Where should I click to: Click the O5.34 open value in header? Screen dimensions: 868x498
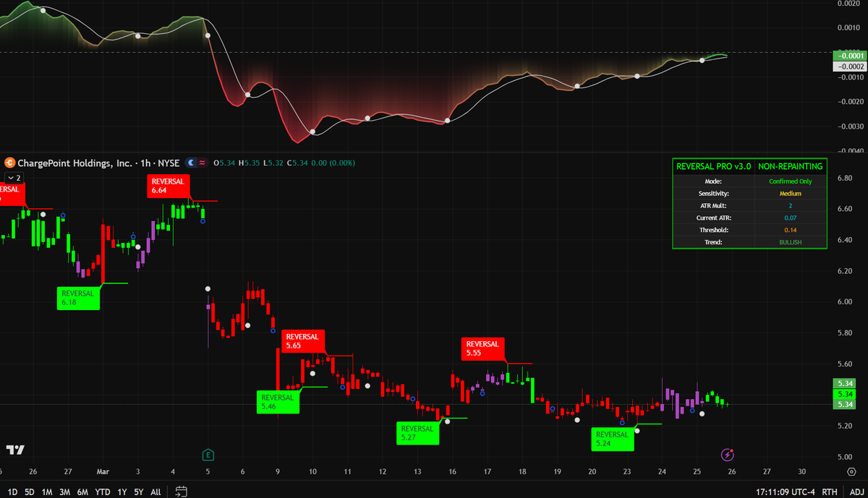pos(226,163)
